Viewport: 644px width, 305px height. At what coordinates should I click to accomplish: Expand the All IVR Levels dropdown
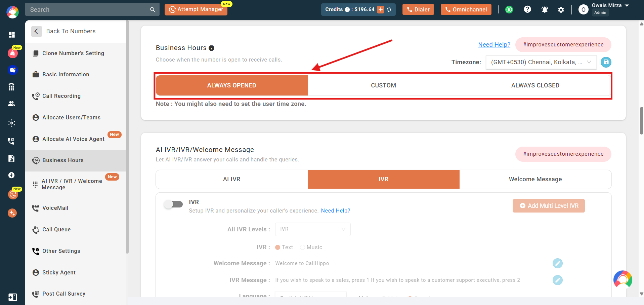click(313, 229)
